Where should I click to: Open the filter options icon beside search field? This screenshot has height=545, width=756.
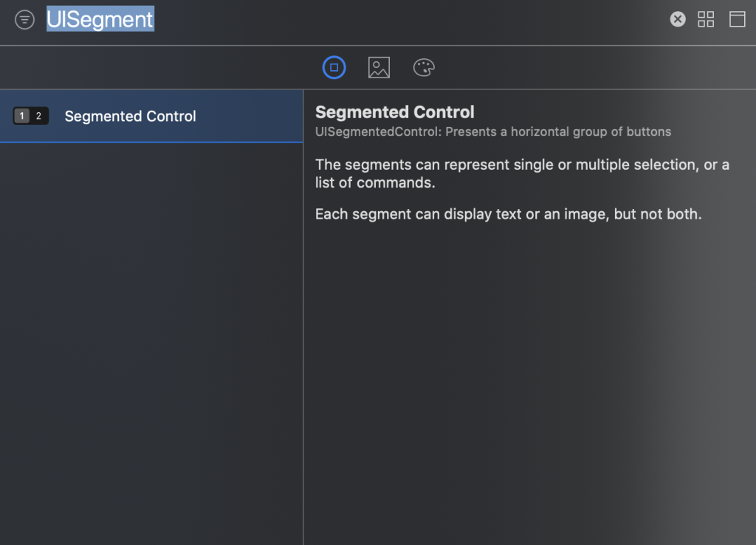tap(24, 19)
